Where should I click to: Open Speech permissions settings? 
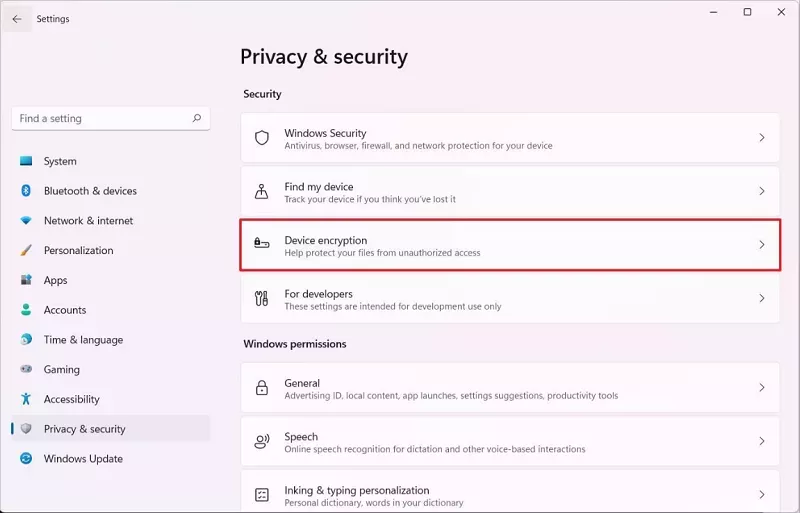coord(510,441)
